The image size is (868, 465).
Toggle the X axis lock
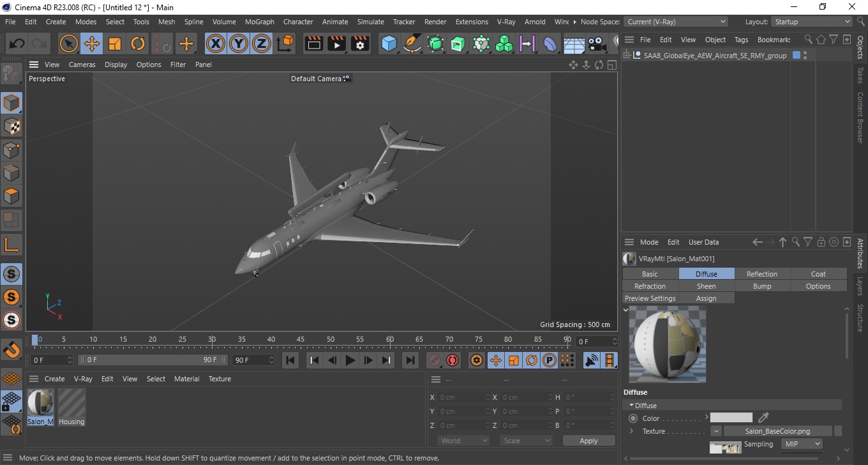click(x=216, y=43)
